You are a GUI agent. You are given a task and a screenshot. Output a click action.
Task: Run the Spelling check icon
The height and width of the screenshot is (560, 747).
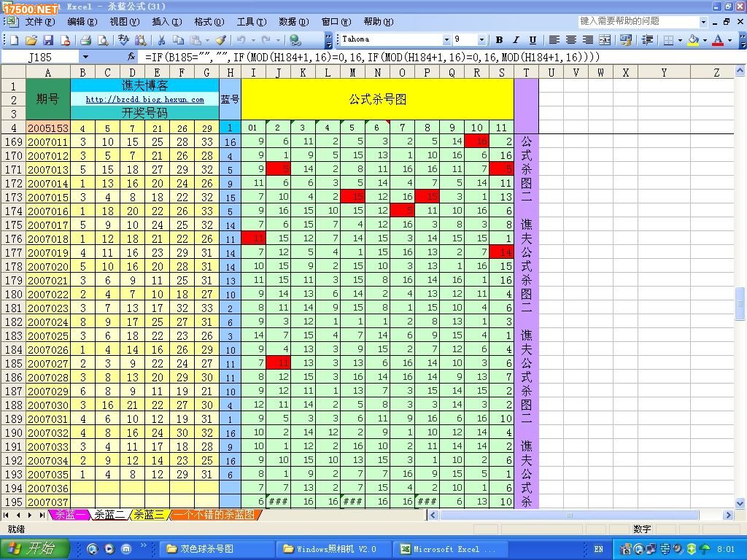(123, 40)
